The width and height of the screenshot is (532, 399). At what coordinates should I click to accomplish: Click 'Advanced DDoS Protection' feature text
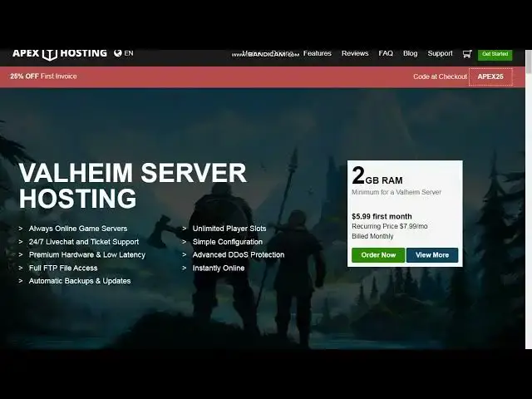(x=239, y=255)
